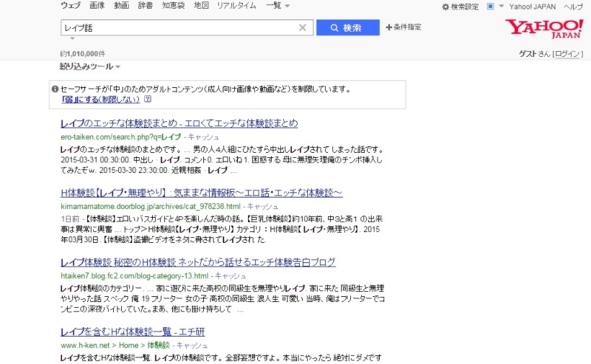Viewport: 591px width, 364px height.
Task: Click the キャッシュ link for ero-taiken.com result
Action: [x=204, y=137]
